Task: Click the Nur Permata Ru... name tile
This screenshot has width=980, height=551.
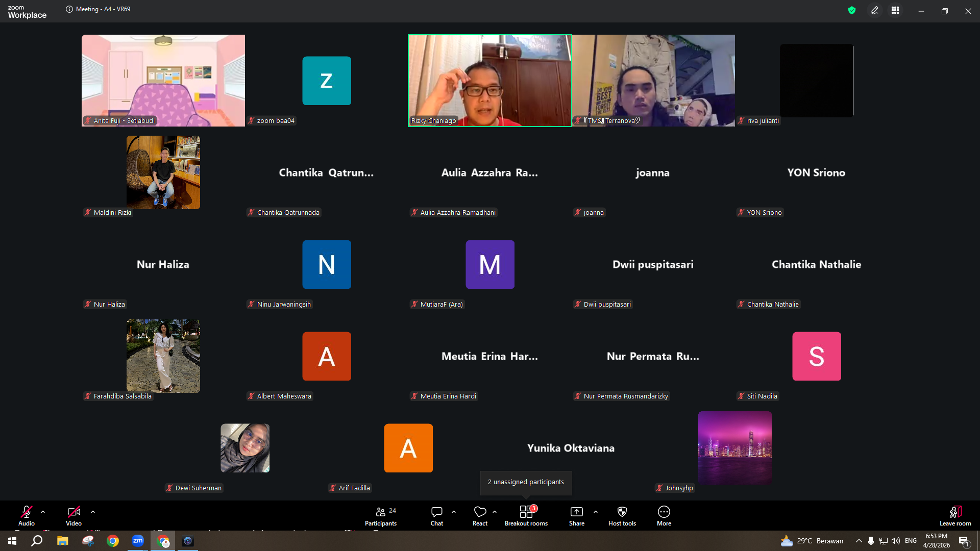Action: point(653,356)
